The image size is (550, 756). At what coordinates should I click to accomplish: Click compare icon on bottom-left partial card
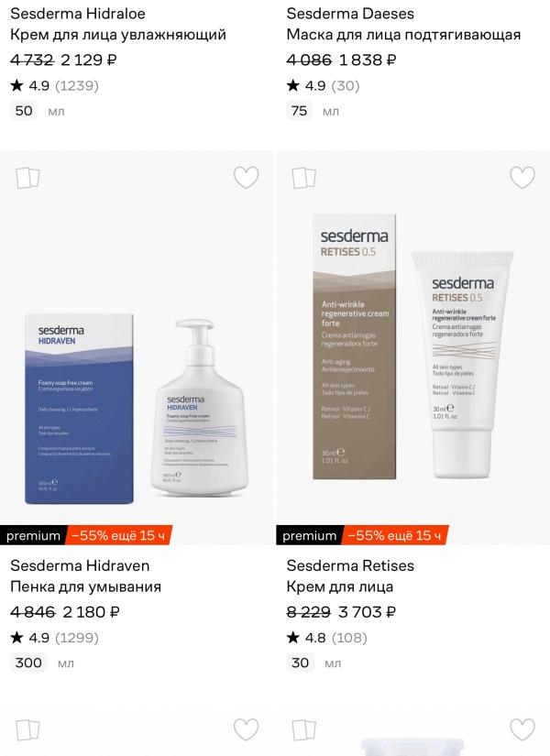27,730
